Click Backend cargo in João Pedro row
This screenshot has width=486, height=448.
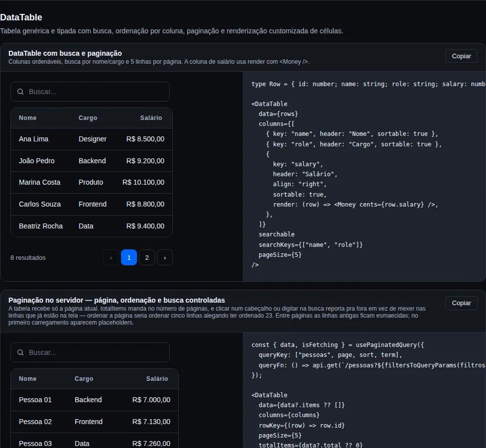(x=92, y=161)
